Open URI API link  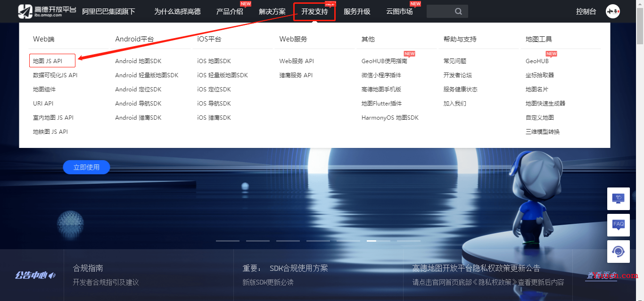tap(43, 104)
